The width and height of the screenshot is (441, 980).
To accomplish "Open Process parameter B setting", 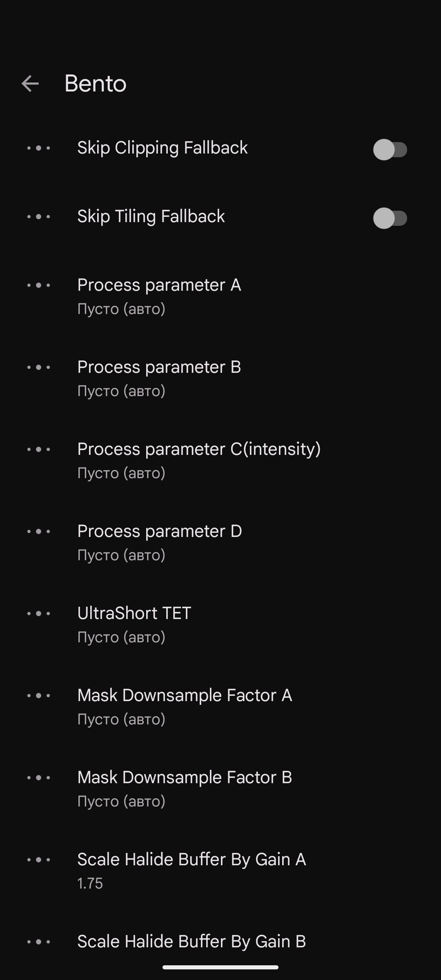I will [x=220, y=379].
